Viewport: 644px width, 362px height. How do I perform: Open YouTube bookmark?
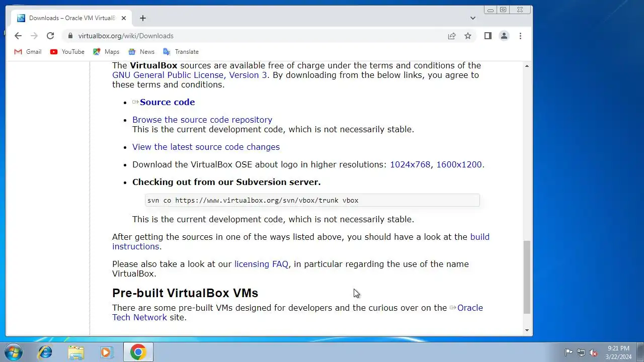67,52
